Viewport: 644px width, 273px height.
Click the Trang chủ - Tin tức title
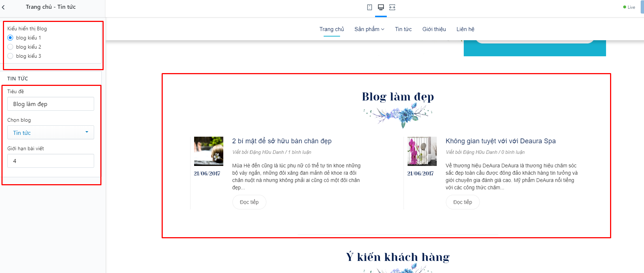[51, 7]
